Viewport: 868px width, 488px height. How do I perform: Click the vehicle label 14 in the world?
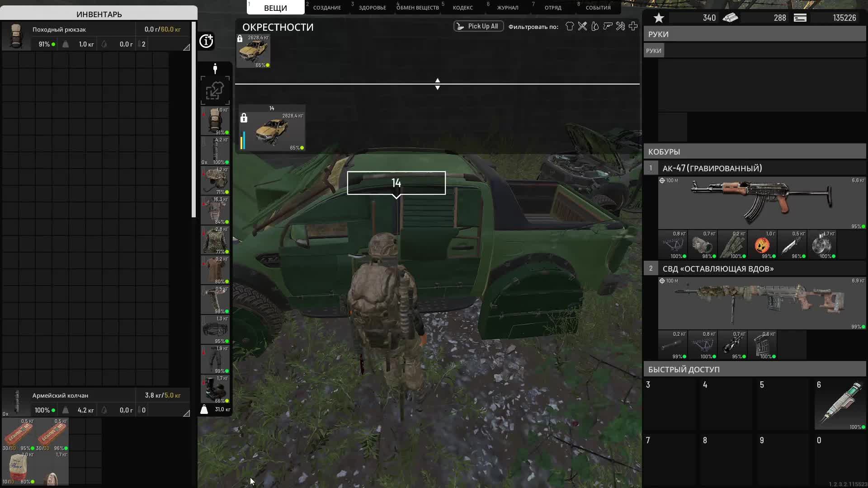396,183
